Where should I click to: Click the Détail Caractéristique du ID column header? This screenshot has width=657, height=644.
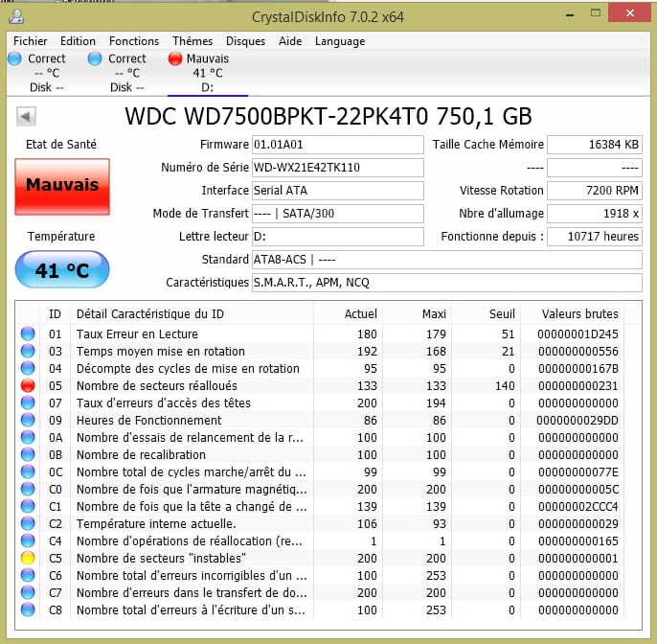[192, 314]
